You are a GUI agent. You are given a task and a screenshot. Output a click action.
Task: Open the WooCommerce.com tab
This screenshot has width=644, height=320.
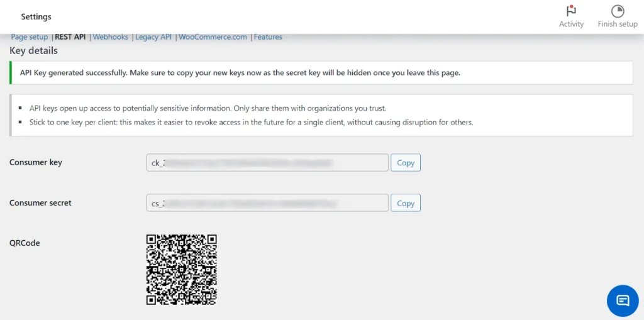click(x=213, y=37)
